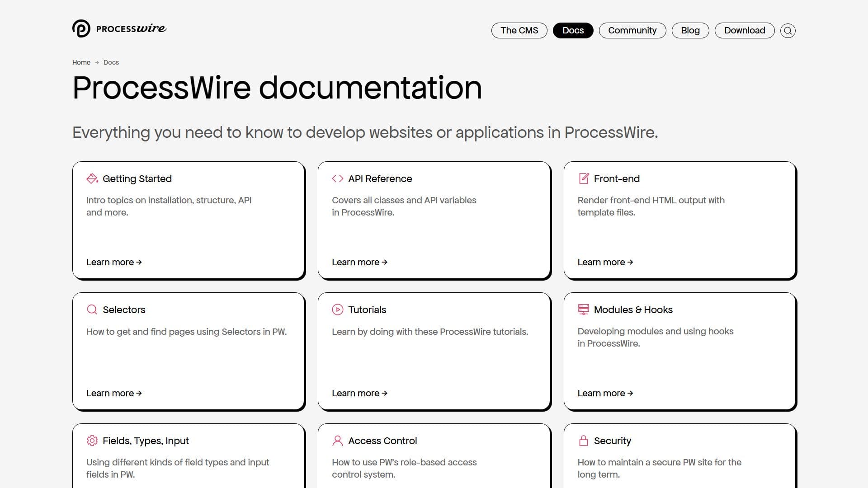Click 'How to use PW's role-based access' text
The height and width of the screenshot is (488, 868).
tap(404, 462)
